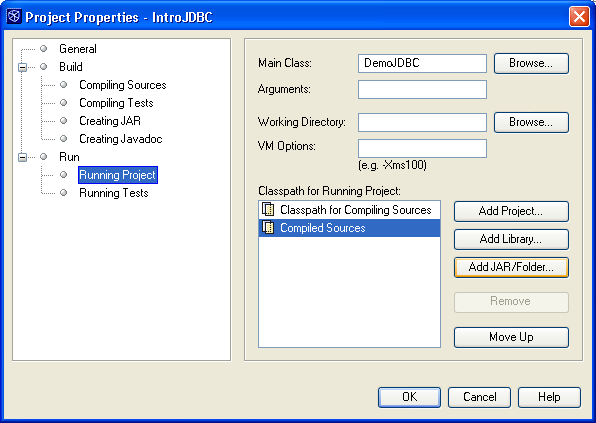Click the bullet icon next to Running Tests
This screenshot has height=423, width=596.
point(63,193)
